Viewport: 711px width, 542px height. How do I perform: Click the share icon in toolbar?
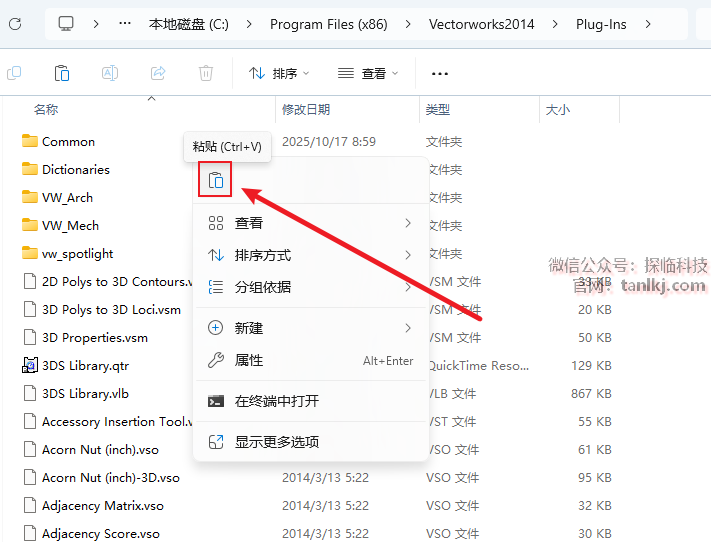coord(158,73)
